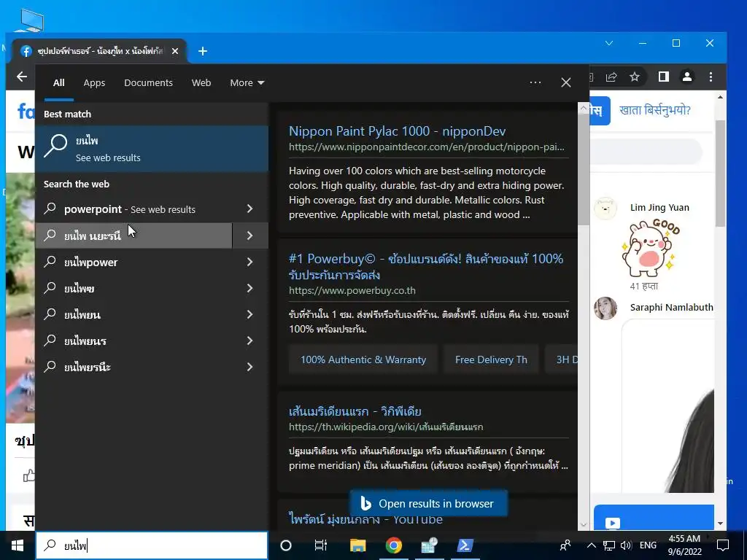The width and height of the screenshot is (747, 560).
Task: Open the volume control tray icon
Action: [626, 545]
